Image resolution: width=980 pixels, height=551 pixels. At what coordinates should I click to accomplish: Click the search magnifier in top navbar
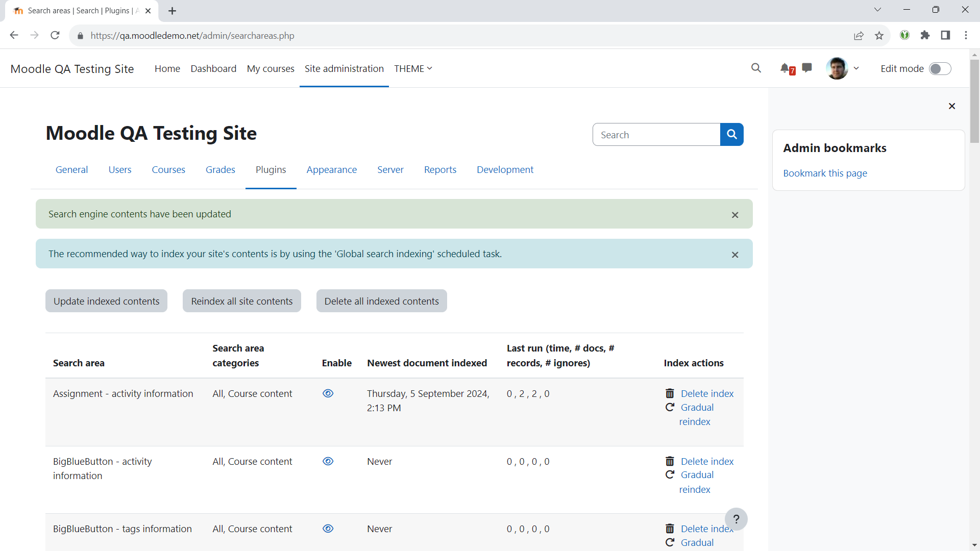pos(756,68)
